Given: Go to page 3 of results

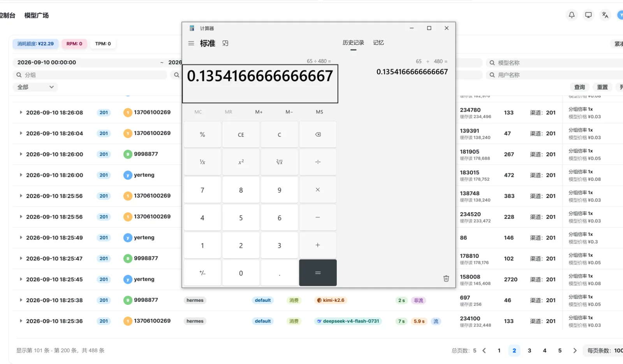Looking at the screenshot, I should tap(529, 350).
